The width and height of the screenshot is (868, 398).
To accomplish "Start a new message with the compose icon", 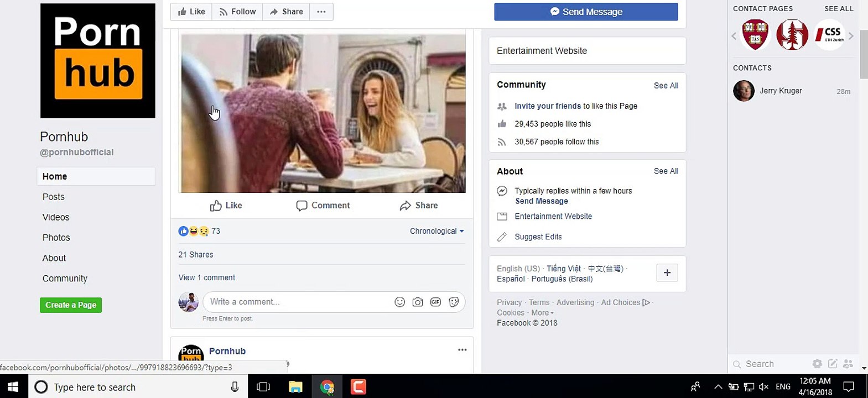I will (833, 363).
